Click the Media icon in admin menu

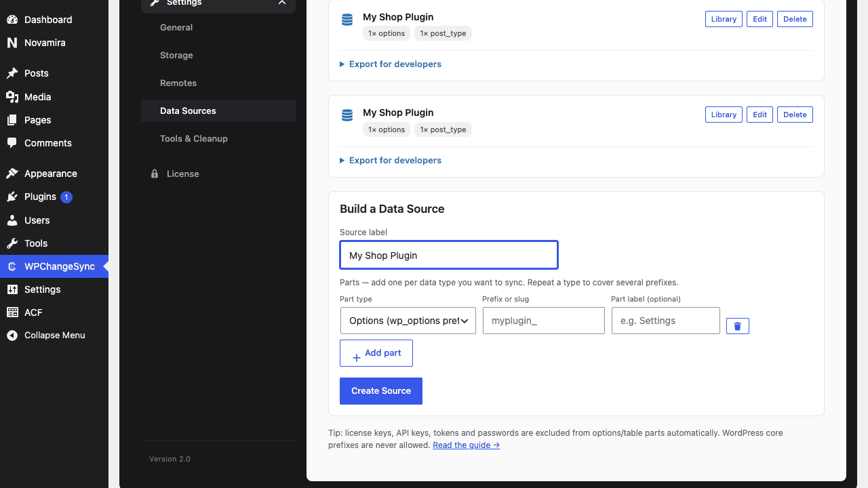12,97
